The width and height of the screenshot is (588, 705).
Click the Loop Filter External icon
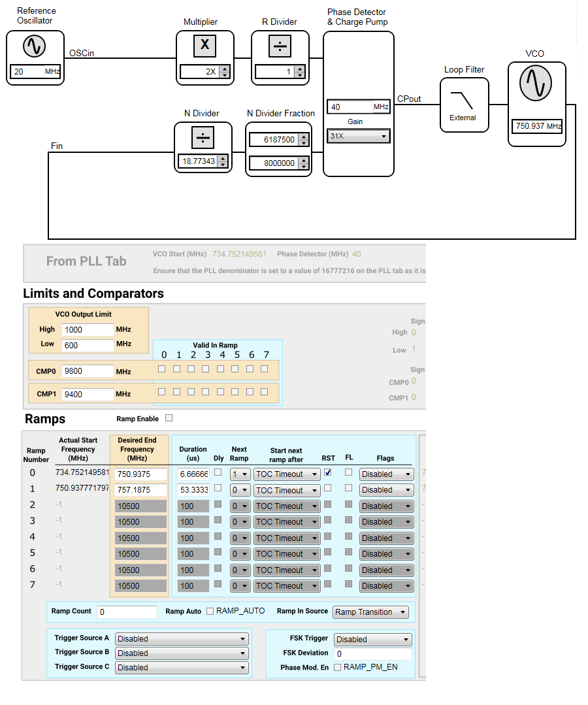(x=464, y=105)
